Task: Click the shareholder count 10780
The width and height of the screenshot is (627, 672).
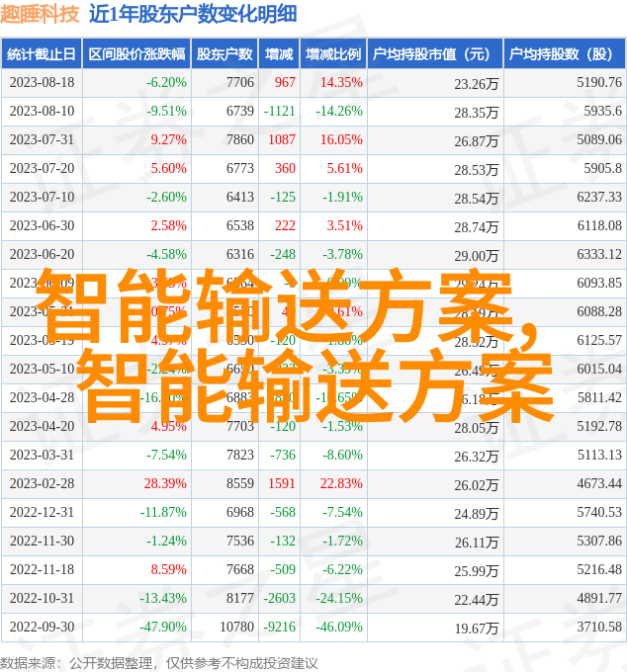Action: (236, 628)
